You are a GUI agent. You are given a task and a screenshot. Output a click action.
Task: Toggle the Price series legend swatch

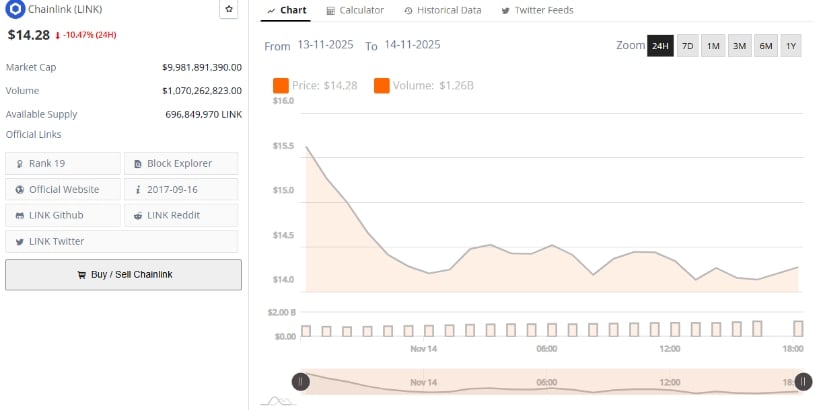pyautogui.click(x=281, y=85)
